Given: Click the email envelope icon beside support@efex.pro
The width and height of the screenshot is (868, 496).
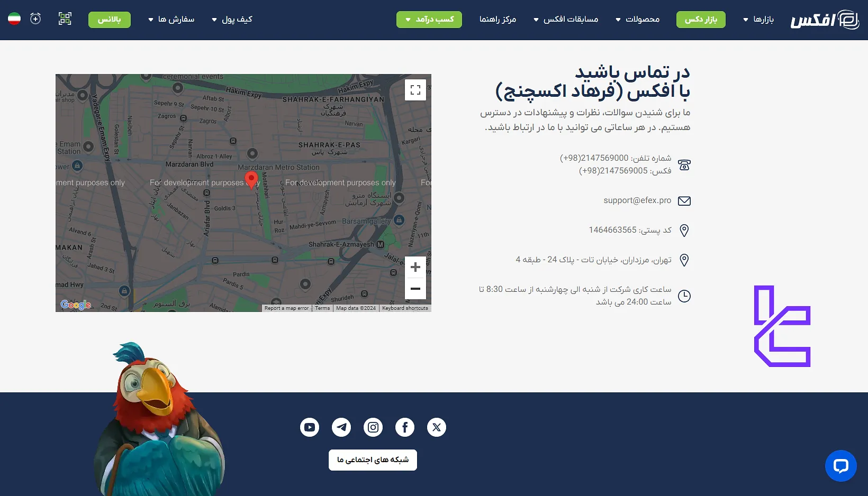Looking at the screenshot, I should pos(684,201).
